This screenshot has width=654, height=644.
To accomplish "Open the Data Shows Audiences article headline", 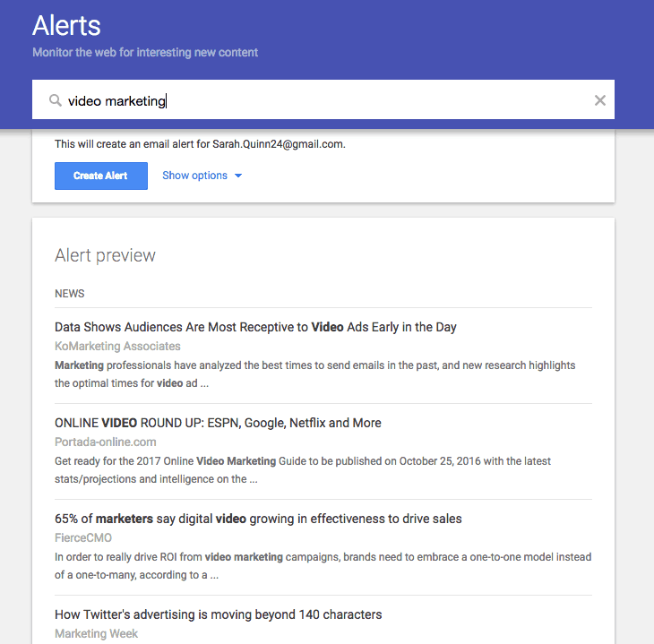I will (255, 327).
